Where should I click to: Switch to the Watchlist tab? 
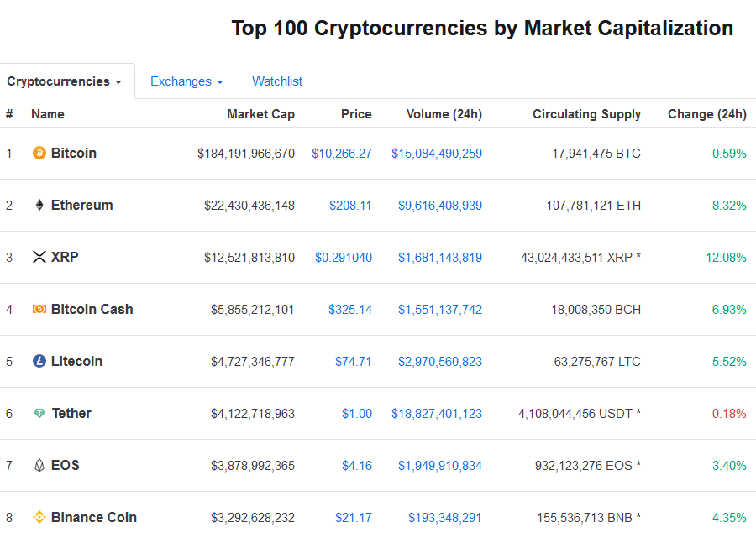click(277, 81)
